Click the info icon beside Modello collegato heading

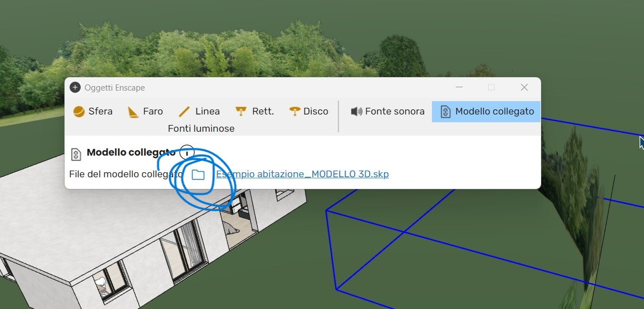(188, 152)
